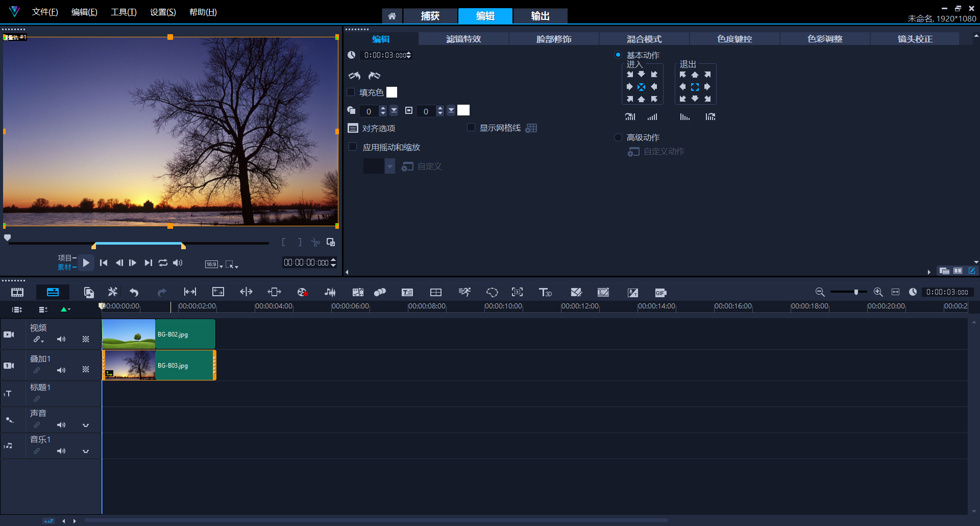Rotate clip right icon in edit panel
980x526 pixels.
[x=374, y=76]
